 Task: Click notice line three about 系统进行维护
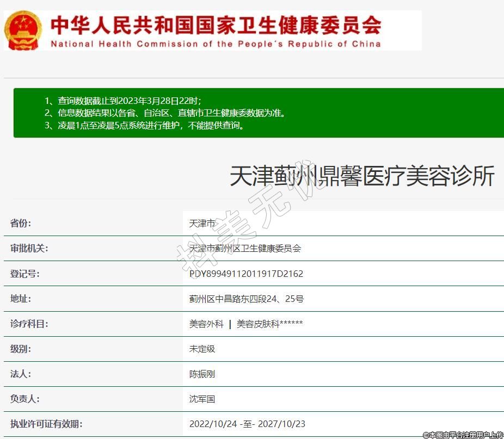(144, 126)
